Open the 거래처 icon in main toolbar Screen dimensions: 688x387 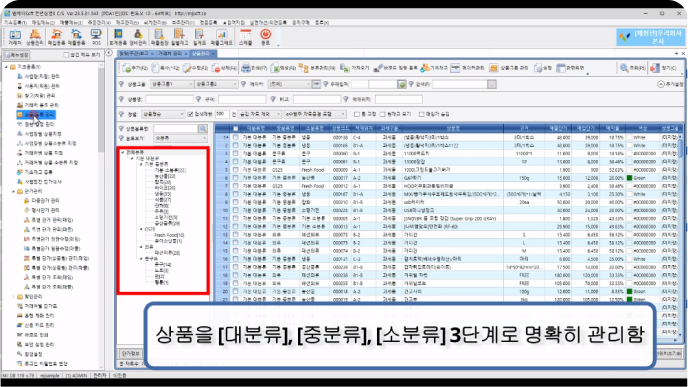15,37
